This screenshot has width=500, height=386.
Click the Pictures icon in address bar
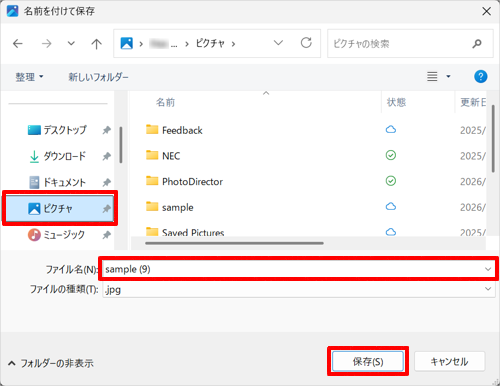click(x=127, y=43)
